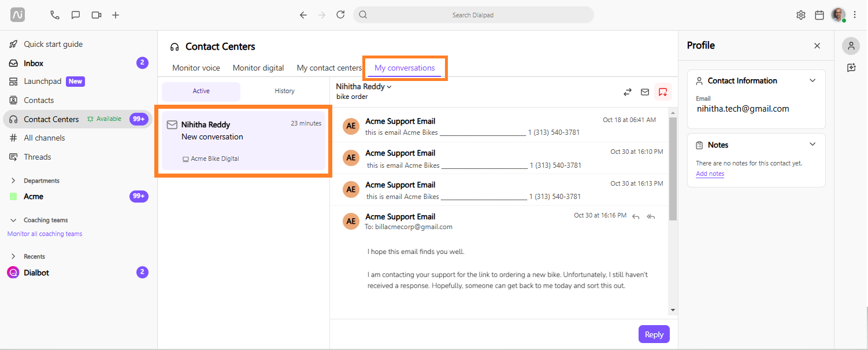Viewport: 868px width, 350px height.
Task: Expand the Departments section
Action: point(13,180)
